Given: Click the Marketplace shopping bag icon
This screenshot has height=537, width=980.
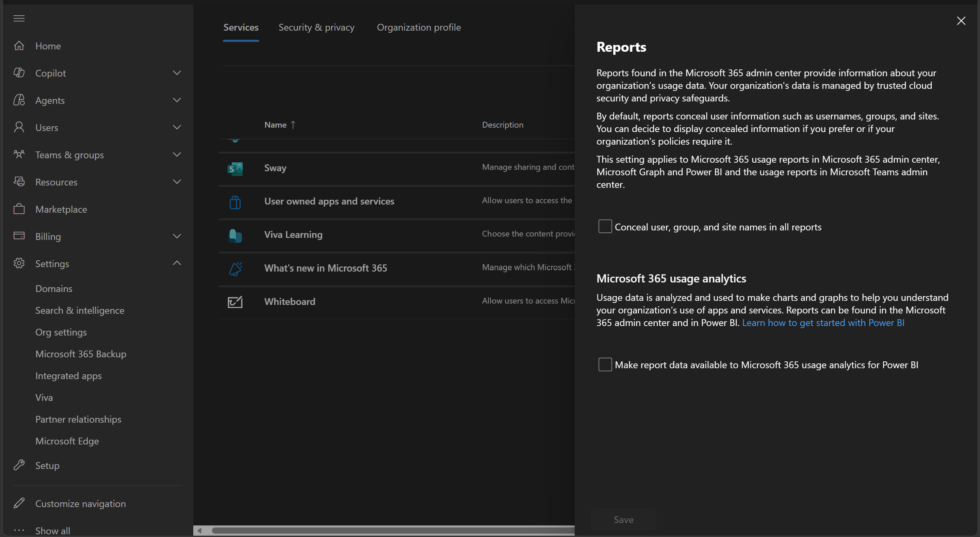Looking at the screenshot, I should [19, 209].
